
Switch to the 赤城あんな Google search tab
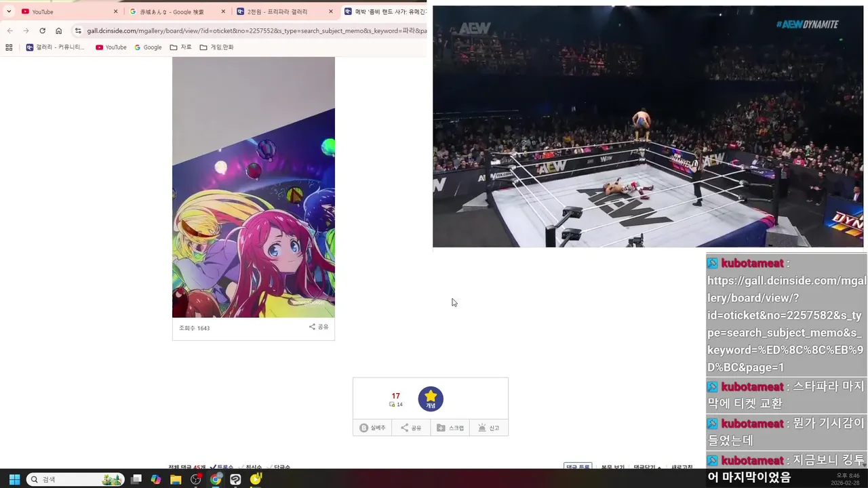pyautogui.click(x=176, y=12)
